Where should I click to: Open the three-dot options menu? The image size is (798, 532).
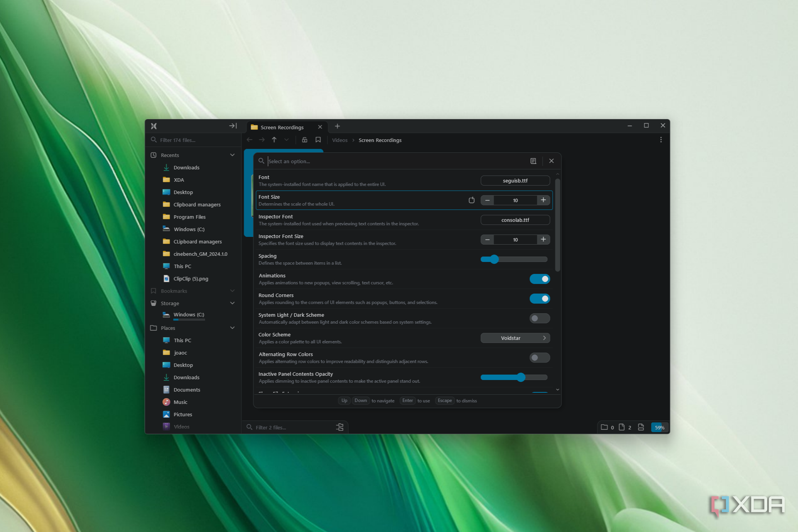tap(661, 140)
